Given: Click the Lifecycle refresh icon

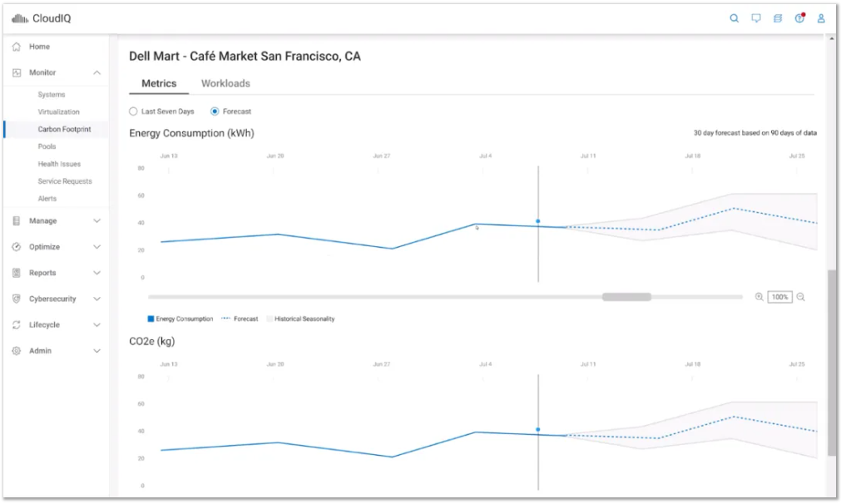Looking at the screenshot, I should pyautogui.click(x=17, y=325).
